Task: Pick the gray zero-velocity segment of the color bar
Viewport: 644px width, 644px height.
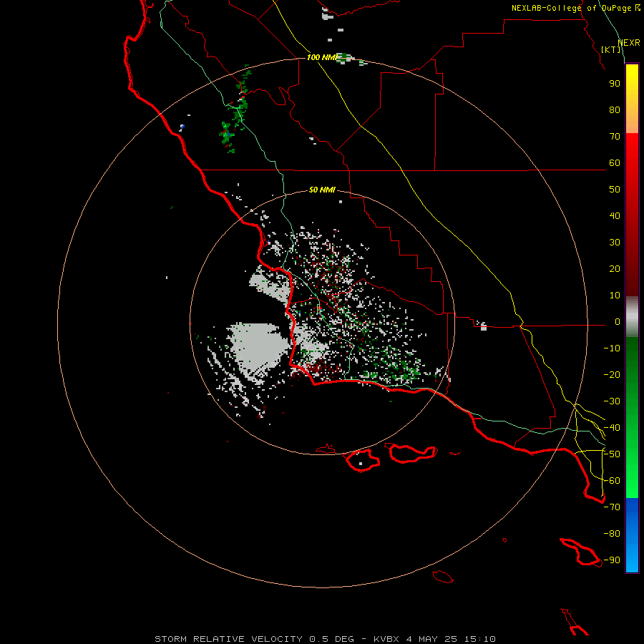Action: pyautogui.click(x=632, y=317)
